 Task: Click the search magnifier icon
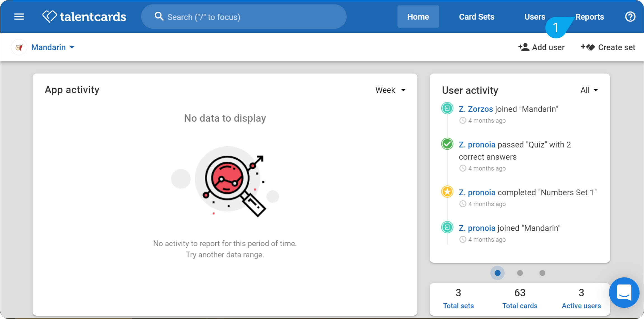[159, 17]
